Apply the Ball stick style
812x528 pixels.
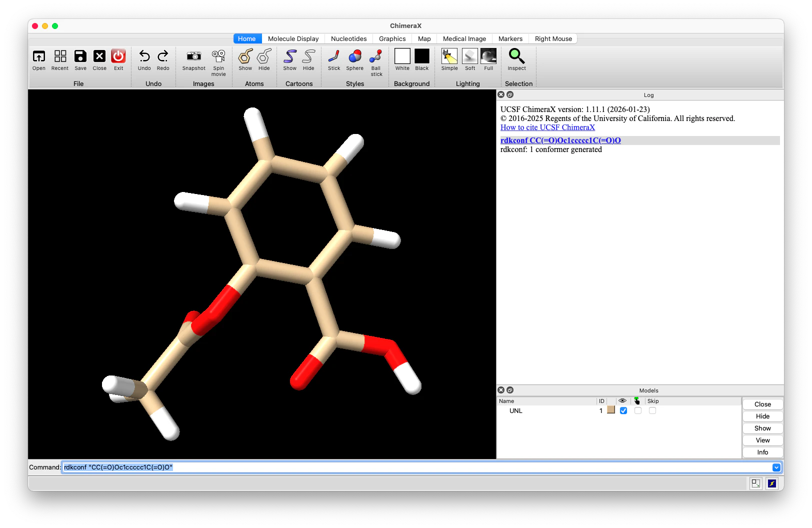click(x=376, y=59)
